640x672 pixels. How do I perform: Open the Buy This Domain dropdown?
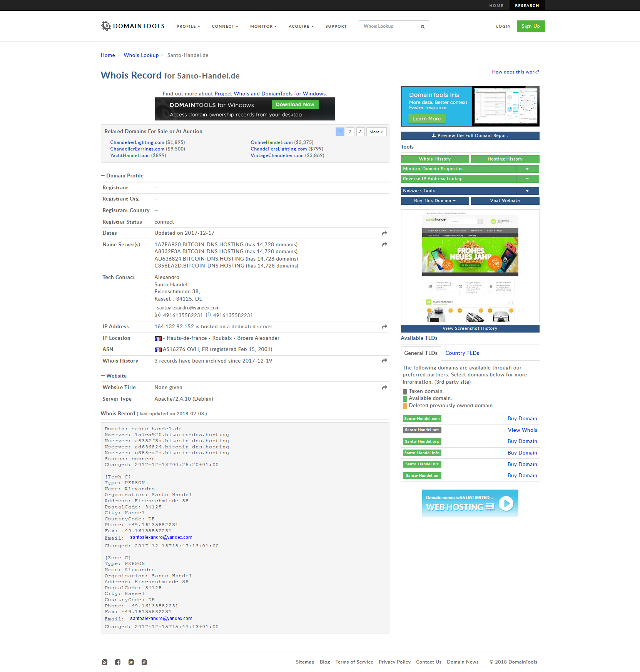click(x=435, y=201)
